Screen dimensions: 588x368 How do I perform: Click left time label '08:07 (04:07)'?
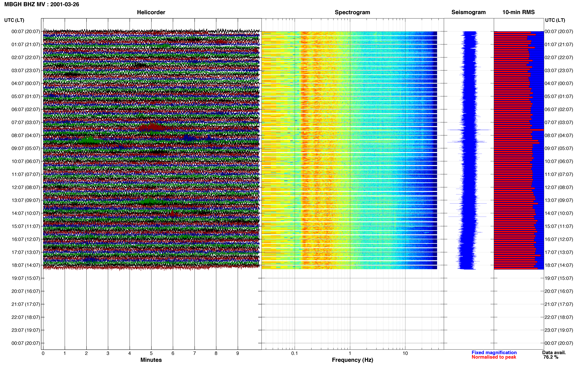[26, 135]
